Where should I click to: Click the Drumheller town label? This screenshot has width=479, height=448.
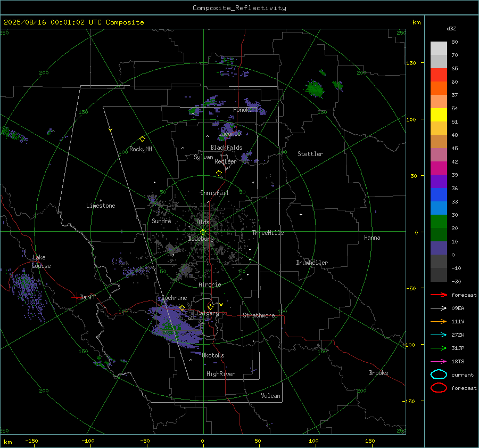(312, 263)
